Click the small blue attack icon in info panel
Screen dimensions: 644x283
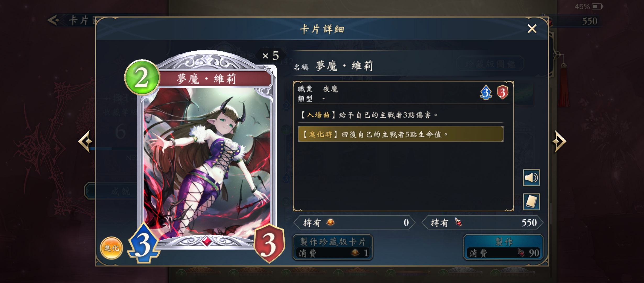click(x=486, y=92)
